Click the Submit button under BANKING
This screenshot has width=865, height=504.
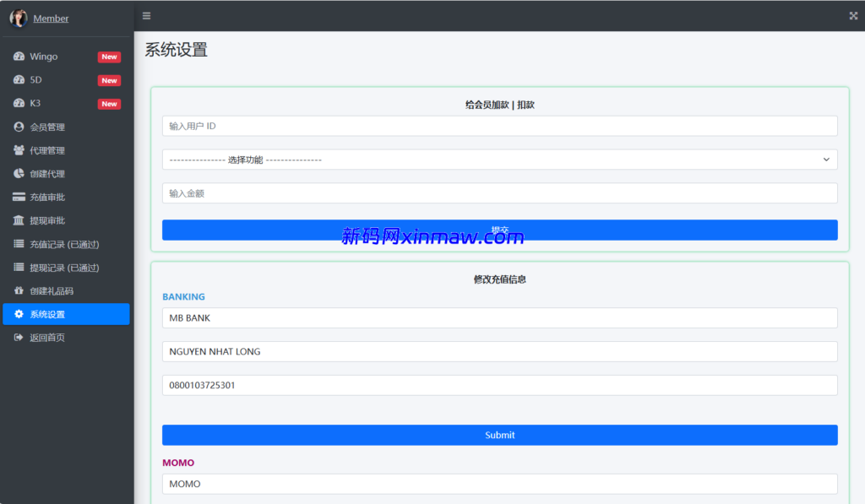(500, 435)
